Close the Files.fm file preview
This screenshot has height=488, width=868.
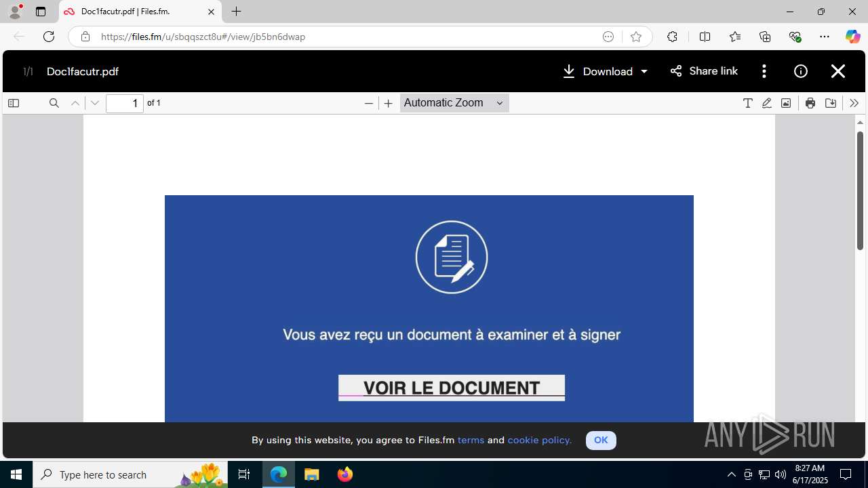838,71
